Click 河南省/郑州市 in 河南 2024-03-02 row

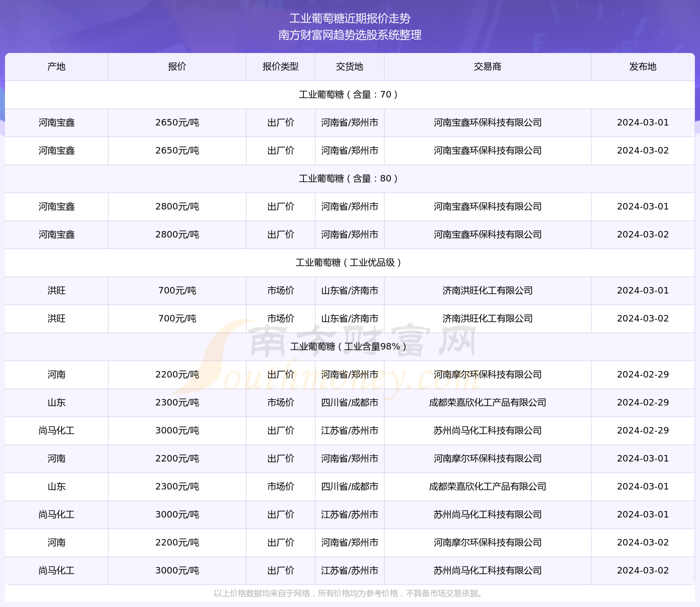349,542
